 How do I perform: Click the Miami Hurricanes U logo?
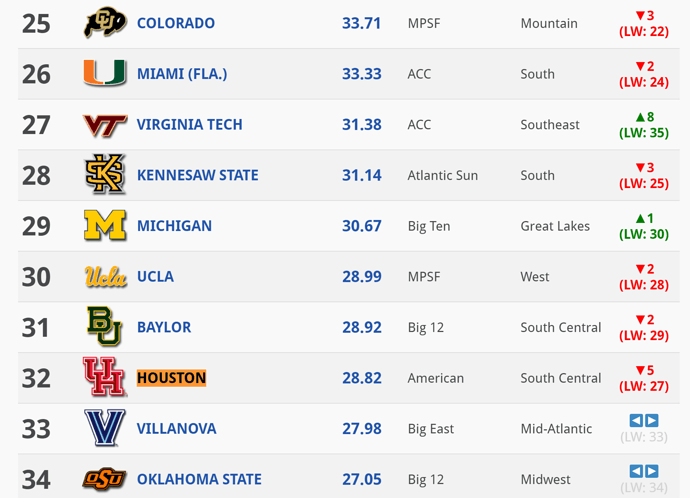click(105, 73)
